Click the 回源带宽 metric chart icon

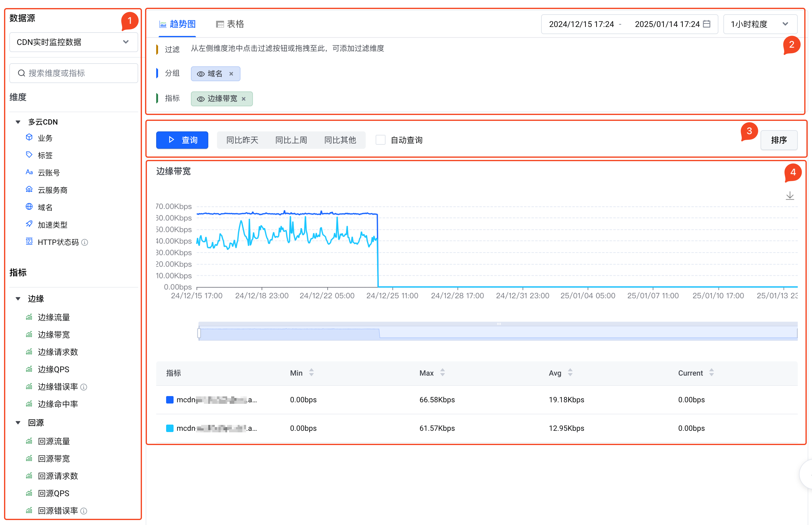click(29, 459)
